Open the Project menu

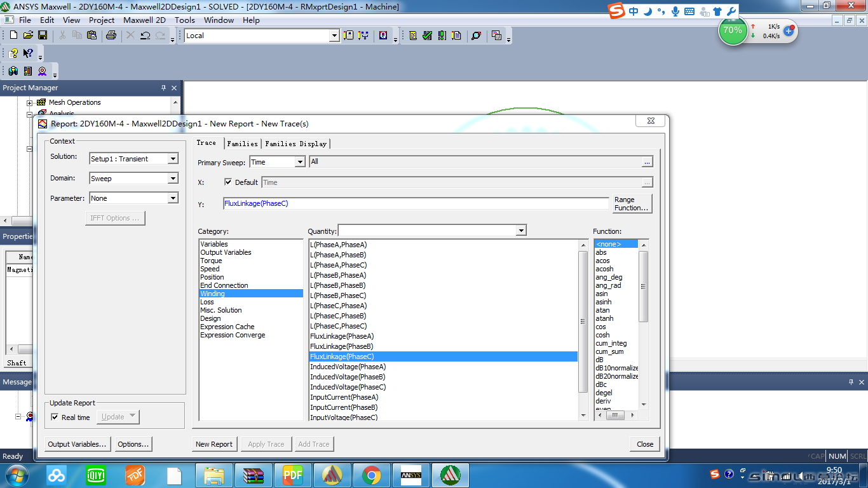coord(102,20)
